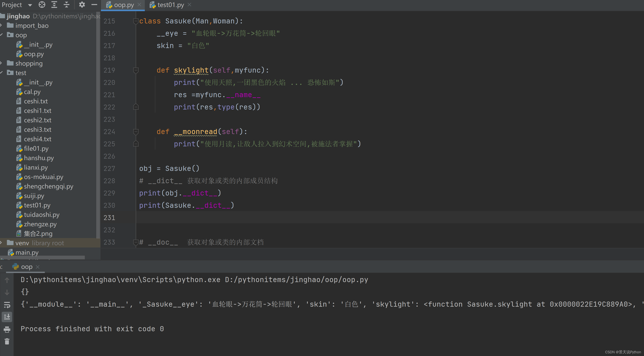Image resolution: width=644 pixels, height=356 pixels.
Task: Open lianxi.py in project tree
Action: click(36, 168)
